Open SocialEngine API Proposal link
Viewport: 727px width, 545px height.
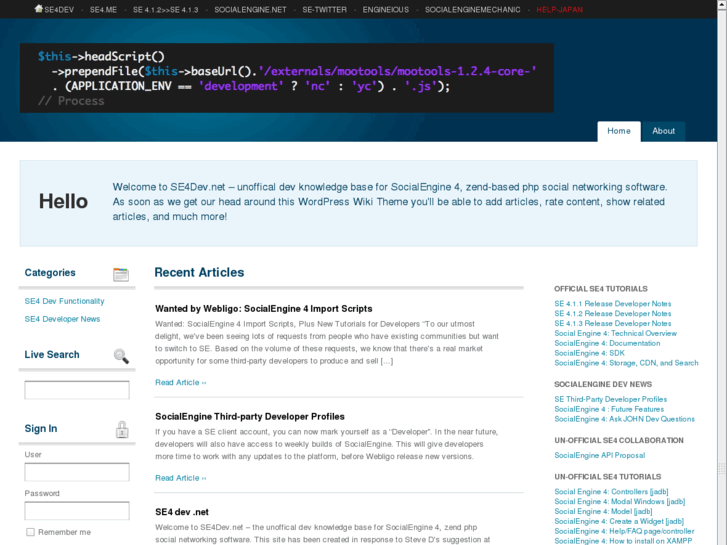pos(600,455)
